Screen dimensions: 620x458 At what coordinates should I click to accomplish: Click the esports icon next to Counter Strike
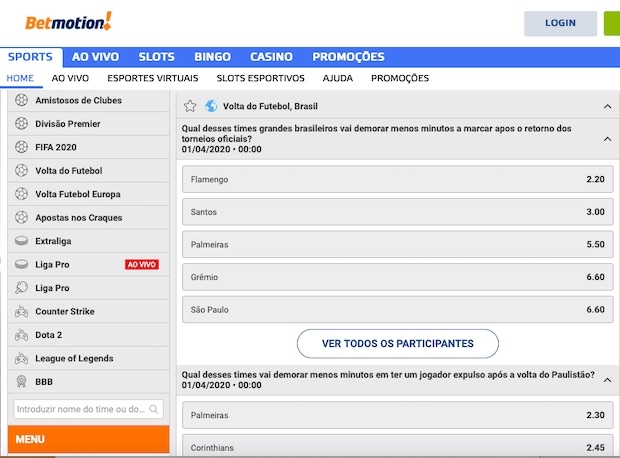22,311
